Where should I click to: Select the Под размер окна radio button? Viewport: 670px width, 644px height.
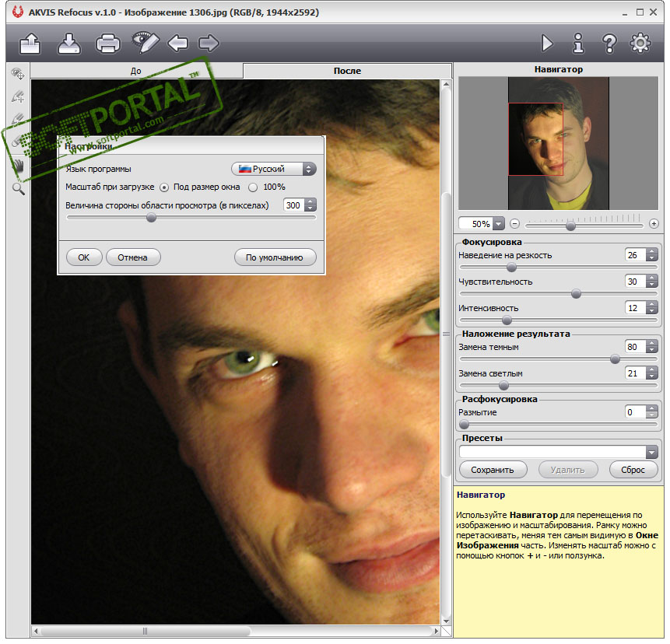click(x=163, y=187)
